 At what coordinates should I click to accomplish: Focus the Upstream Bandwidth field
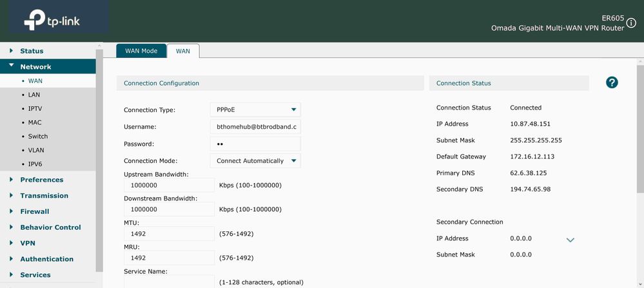click(169, 186)
